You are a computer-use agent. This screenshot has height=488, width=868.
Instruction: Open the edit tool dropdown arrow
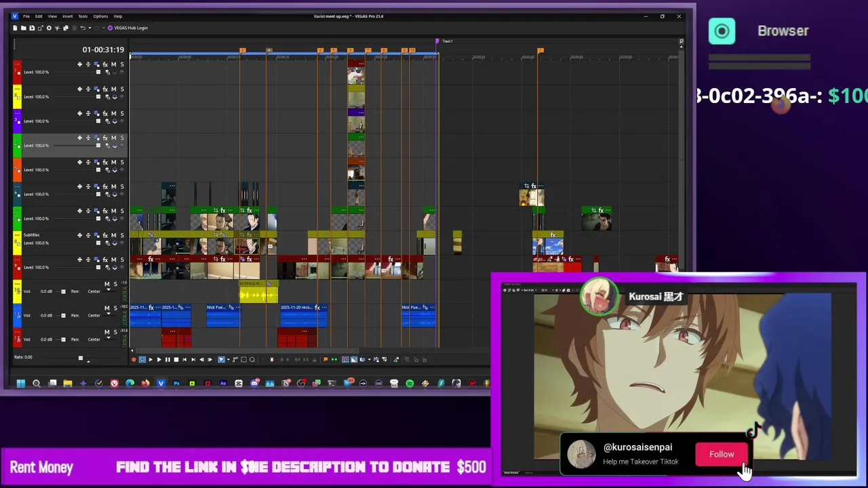(x=229, y=359)
